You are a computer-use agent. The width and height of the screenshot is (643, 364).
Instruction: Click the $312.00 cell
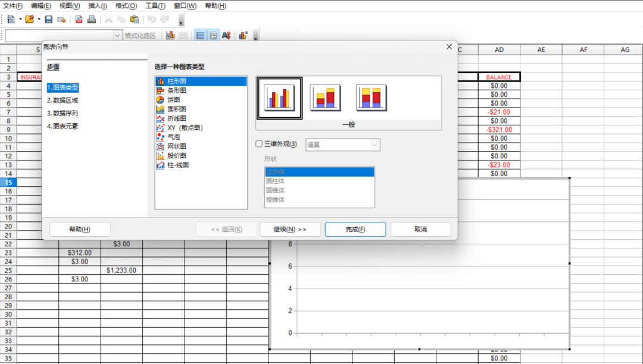[x=80, y=253]
